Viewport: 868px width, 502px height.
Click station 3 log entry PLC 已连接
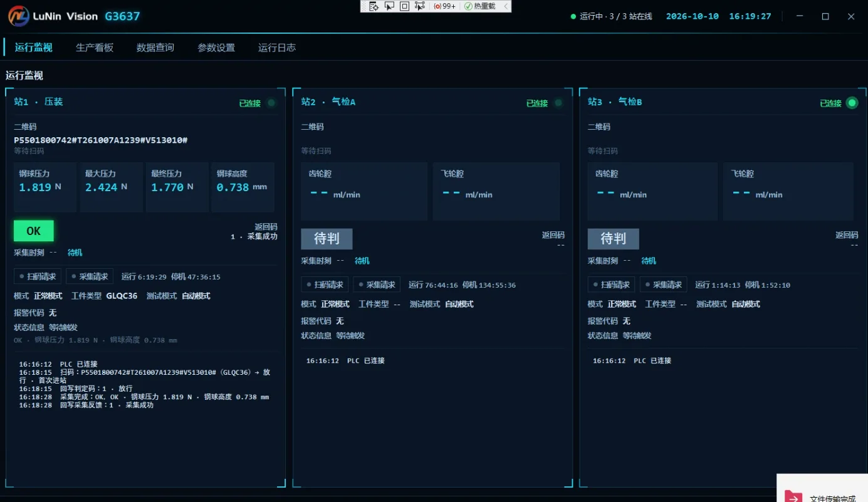tap(632, 361)
